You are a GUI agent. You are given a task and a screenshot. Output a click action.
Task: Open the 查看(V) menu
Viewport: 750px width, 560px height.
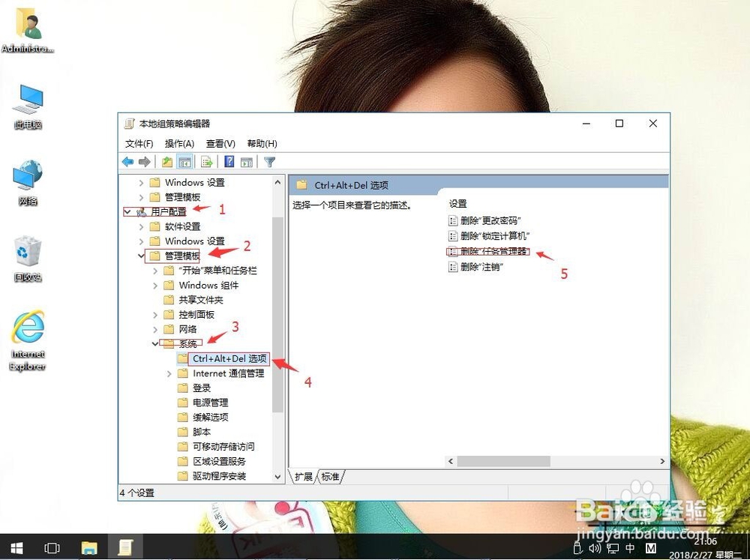[220, 143]
